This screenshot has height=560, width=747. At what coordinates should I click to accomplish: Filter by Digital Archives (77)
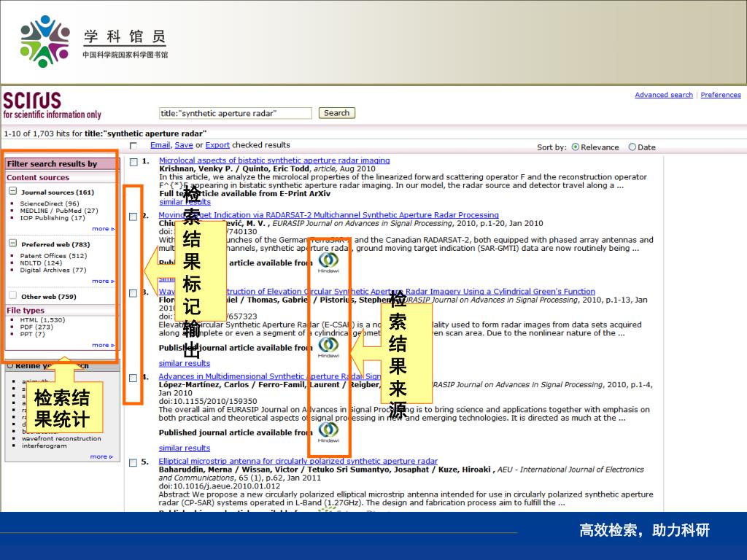tap(53, 270)
